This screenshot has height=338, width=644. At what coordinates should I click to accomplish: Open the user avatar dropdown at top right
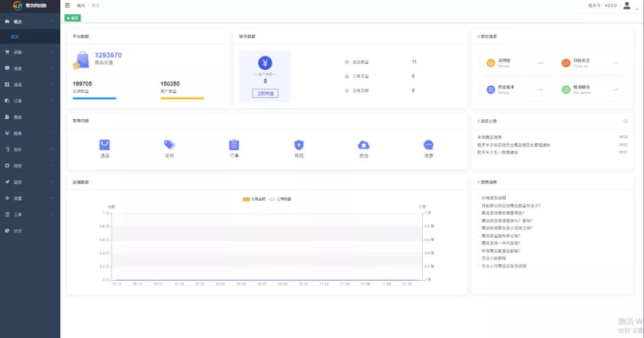click(627, 6)
